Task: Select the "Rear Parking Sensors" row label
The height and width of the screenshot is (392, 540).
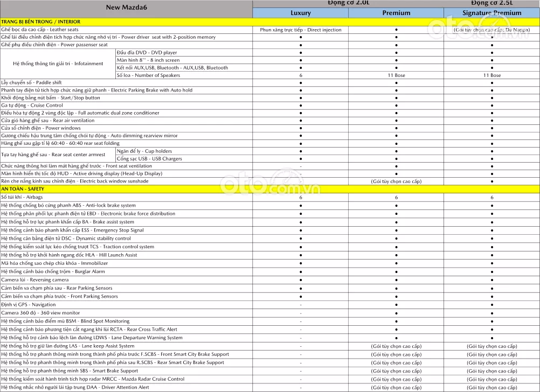Action: click(57, 288)
